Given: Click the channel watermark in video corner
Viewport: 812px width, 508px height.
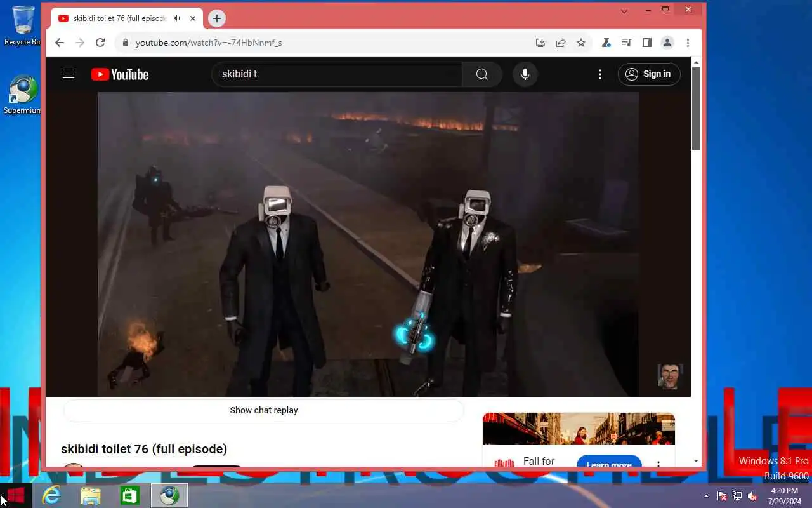Looking at the screenshot, I should (x=670, y=377).
